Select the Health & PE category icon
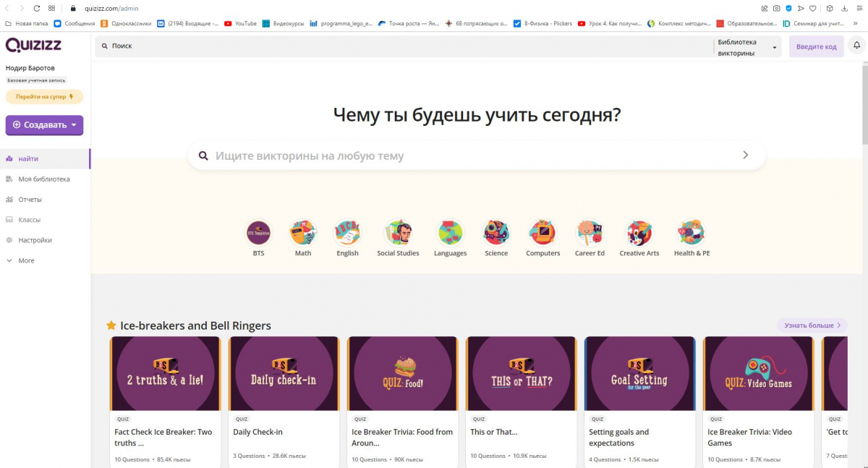Screen dimensions: 868x468 692,233
